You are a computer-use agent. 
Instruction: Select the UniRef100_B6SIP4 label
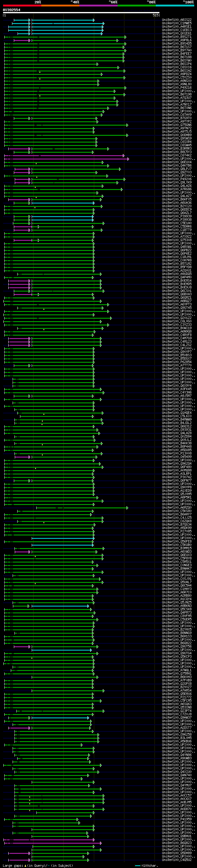coord(177,64)
